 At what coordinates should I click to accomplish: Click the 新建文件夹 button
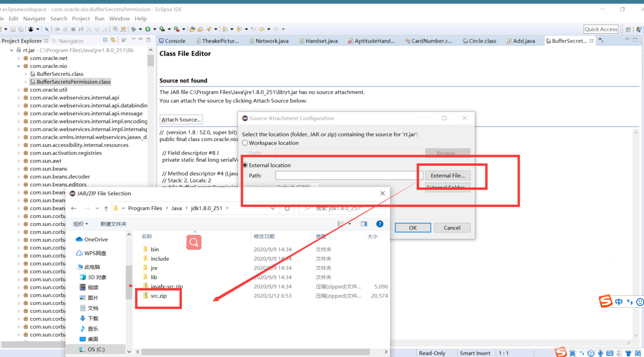pyautogui.click(x=113, y=224)
